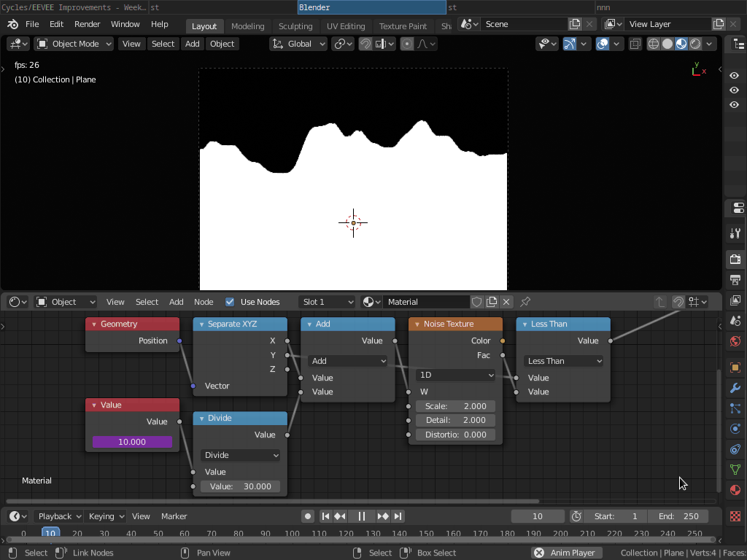Open View Layer properties tab
The height and width of the screenshot is (560, 747).
point(735,300)
